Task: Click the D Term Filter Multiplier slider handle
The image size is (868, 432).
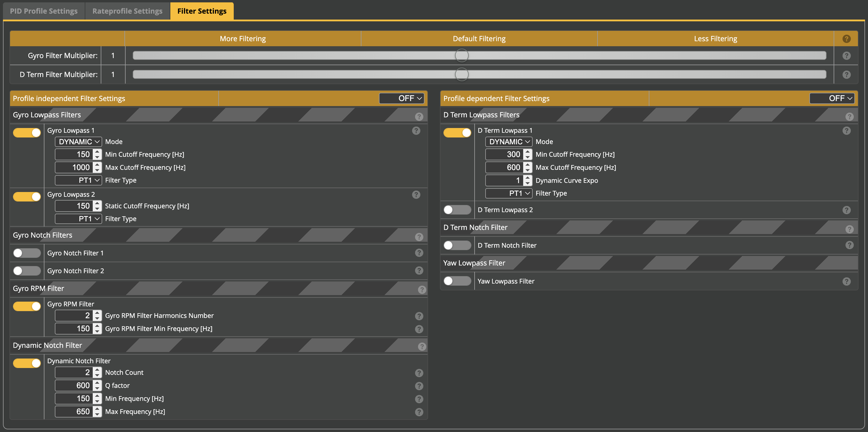Action: (461, 74)
